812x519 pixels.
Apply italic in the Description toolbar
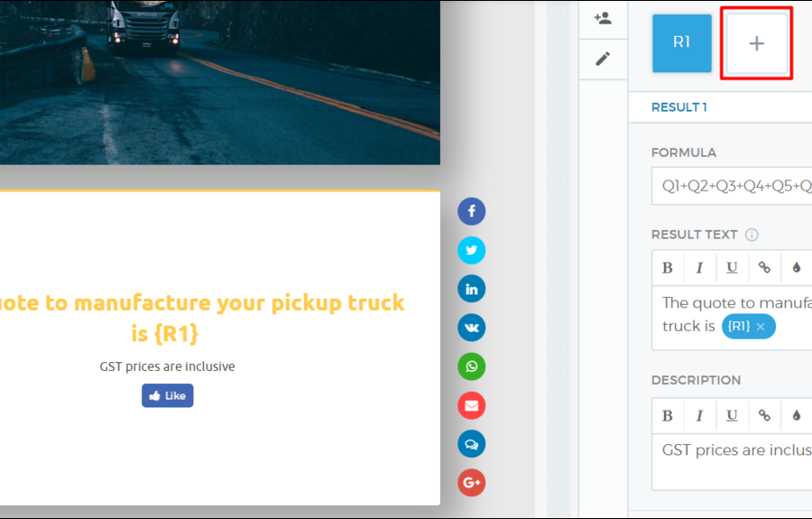pyautogui.click(x=699, y=415)
